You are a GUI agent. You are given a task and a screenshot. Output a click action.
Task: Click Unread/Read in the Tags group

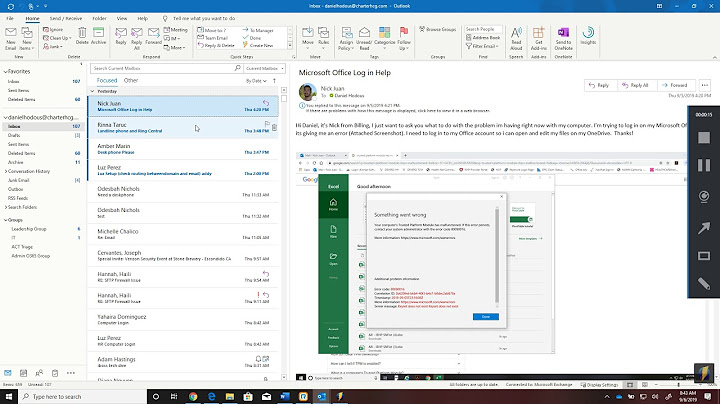coord(364,38)
